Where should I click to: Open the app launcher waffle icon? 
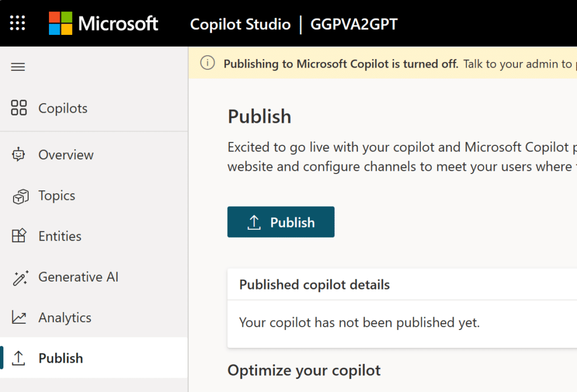(x=18, y=23)
